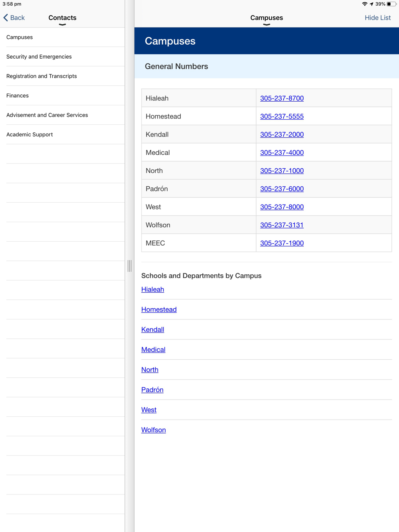The height and width of the screenshot is (532, 399).
Task: Open Medical schools and departments link
Action: pyautogui.click(x=153, y=350)
